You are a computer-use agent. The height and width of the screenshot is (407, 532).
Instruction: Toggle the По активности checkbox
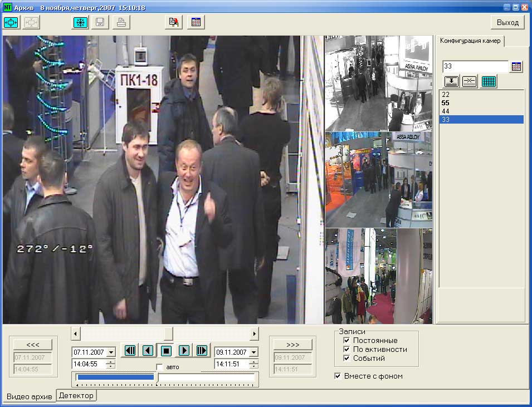pos(346,349)
